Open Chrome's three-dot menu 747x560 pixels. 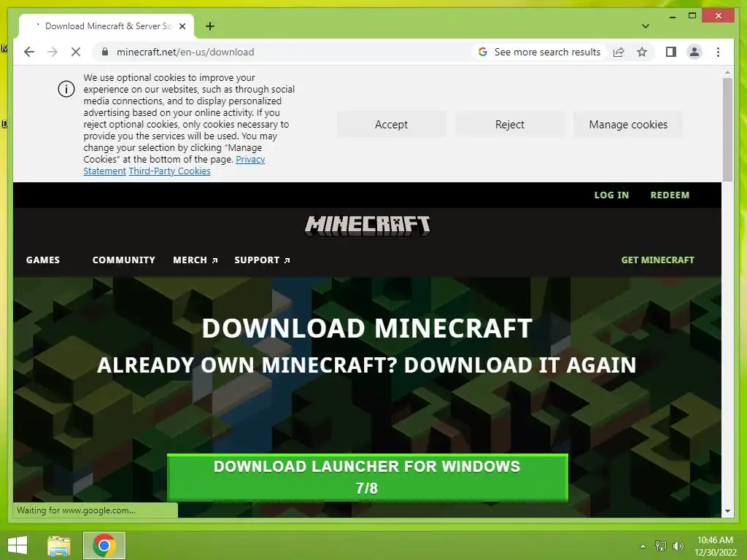718,52
